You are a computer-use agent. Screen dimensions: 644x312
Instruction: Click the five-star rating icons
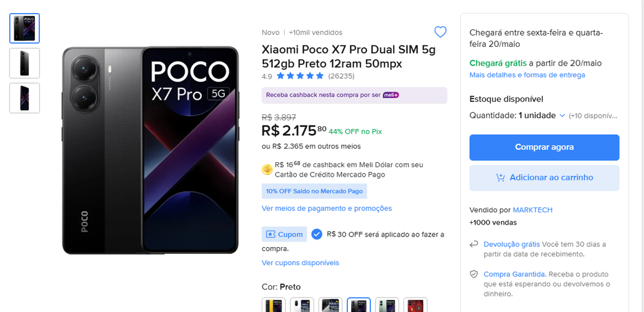pos(300,76)
